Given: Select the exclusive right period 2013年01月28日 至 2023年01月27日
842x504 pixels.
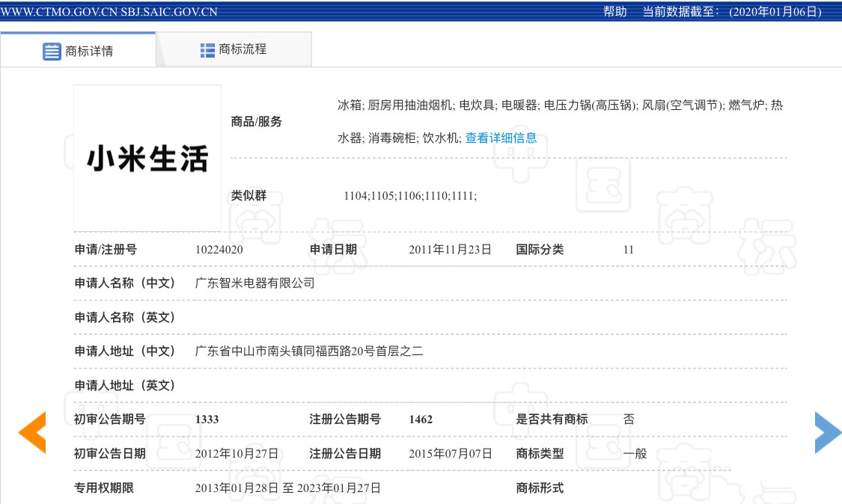Looking at the screenshot, I should [288, 488].
